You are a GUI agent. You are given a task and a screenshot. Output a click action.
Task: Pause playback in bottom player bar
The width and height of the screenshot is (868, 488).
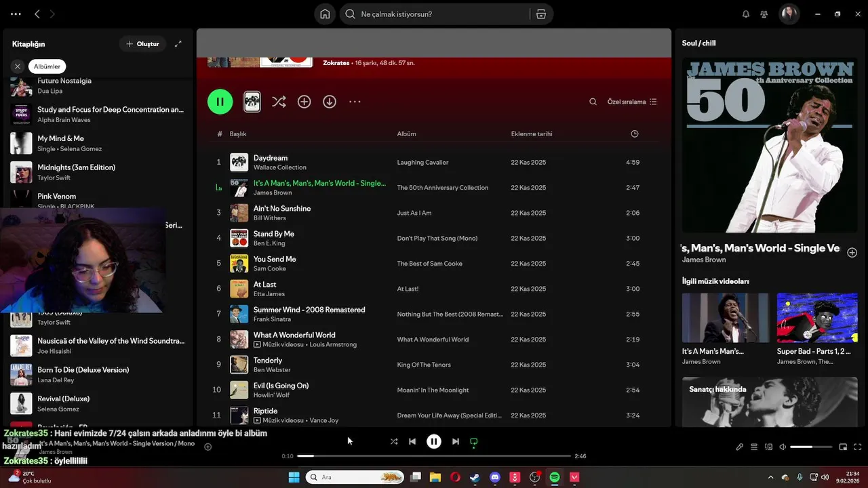[x=434, y=441]
